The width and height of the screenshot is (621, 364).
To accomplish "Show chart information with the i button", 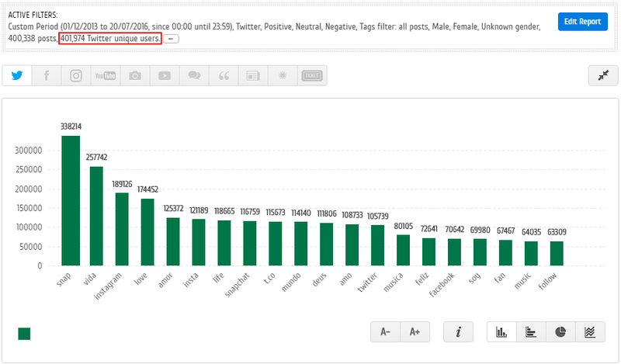I will tap(458, 331).
